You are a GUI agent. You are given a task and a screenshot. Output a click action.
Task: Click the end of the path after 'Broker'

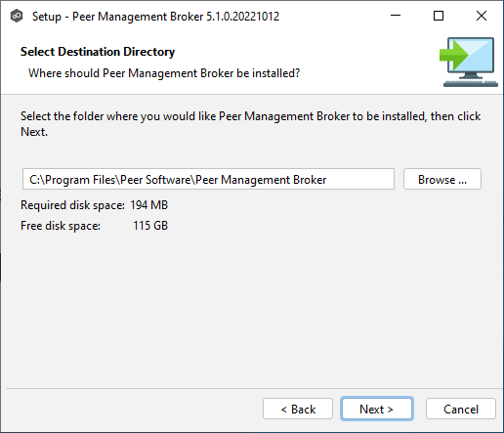click(x=327, y=180)
